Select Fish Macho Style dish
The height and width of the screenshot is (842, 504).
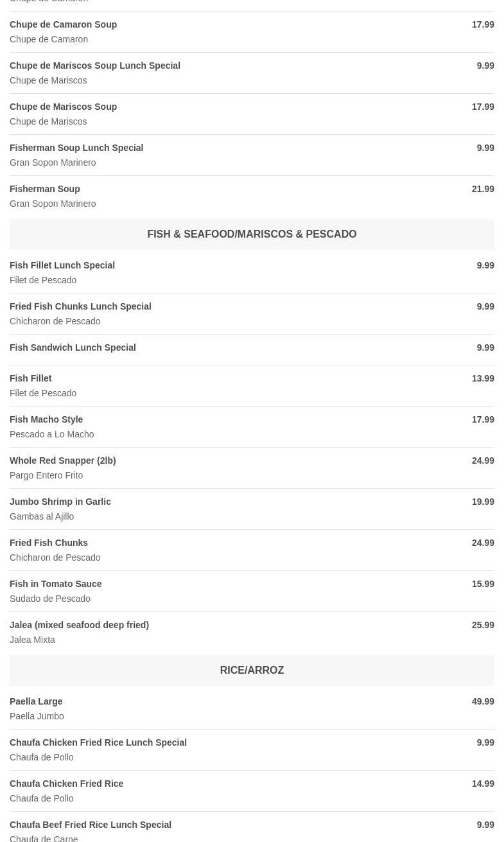pos(46,419)
